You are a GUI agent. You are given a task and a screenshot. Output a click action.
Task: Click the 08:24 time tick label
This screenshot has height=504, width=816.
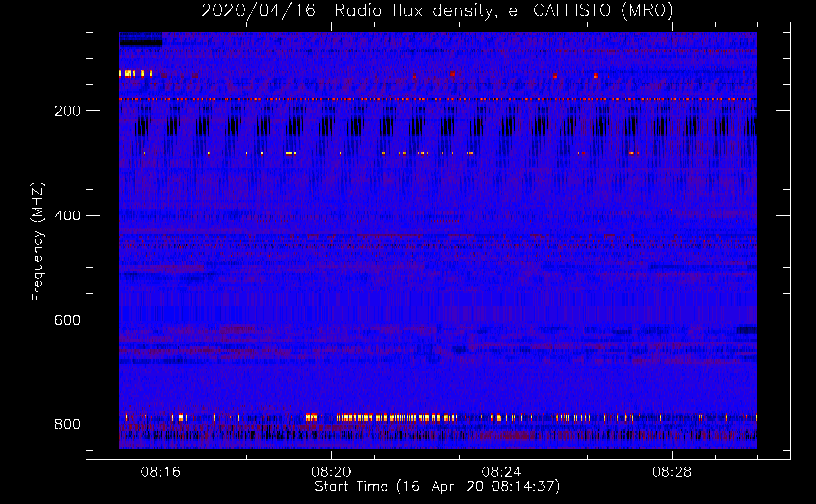tap(502, 472)
